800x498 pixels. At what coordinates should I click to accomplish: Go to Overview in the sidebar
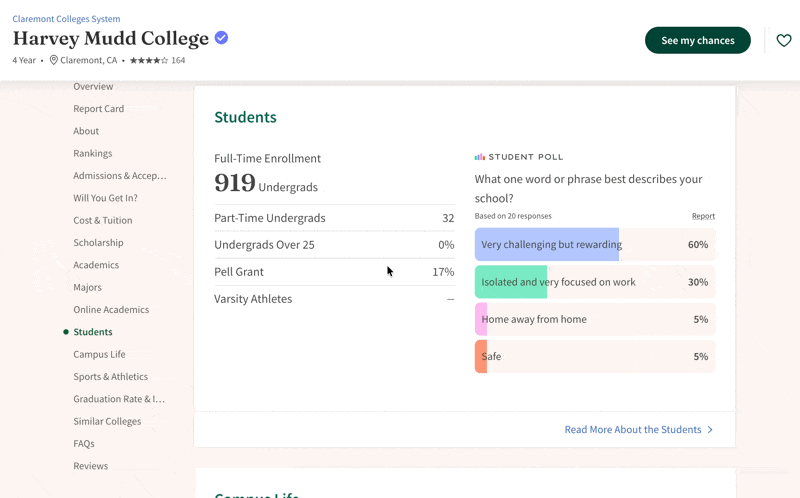pos(93,86)
